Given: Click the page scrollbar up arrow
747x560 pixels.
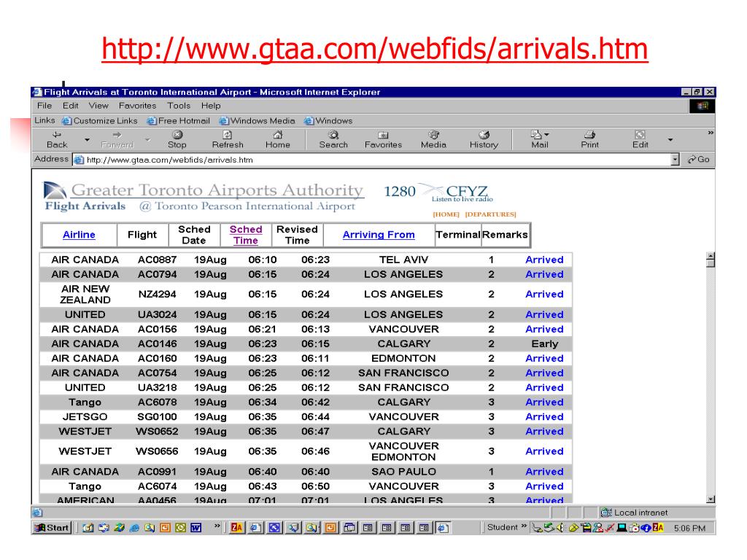Looking at the screenshot, I should click(711, 256).
